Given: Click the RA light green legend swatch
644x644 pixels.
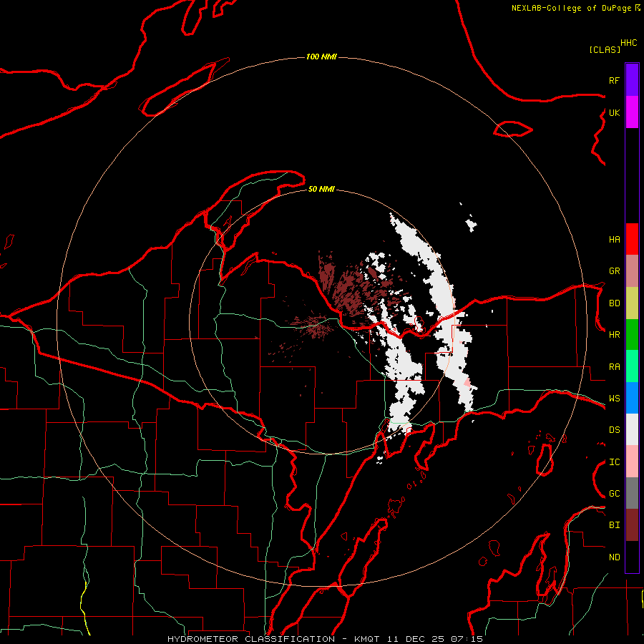Looking at the screenshot, I should click(632, 366).
